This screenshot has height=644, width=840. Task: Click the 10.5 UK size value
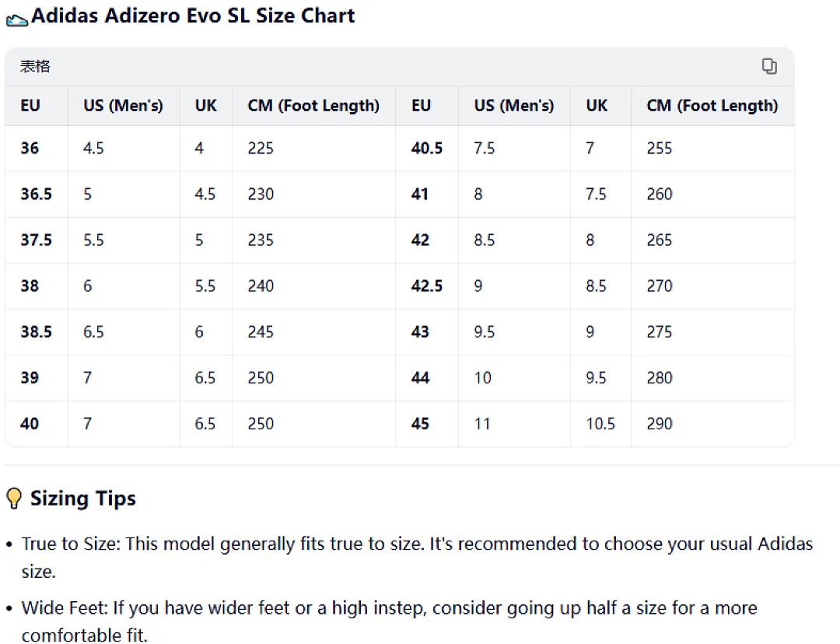click(600, 424)
